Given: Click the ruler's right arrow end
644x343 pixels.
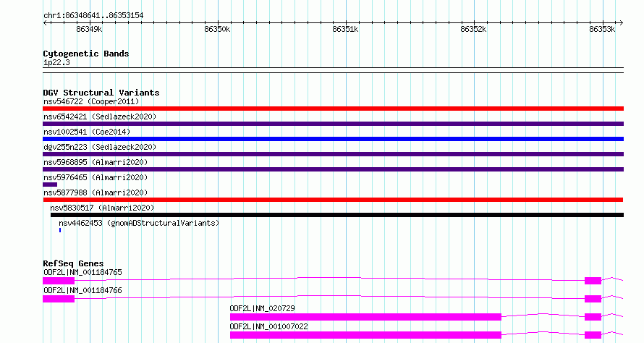Looking at the screenshot, I should [622, 22].
